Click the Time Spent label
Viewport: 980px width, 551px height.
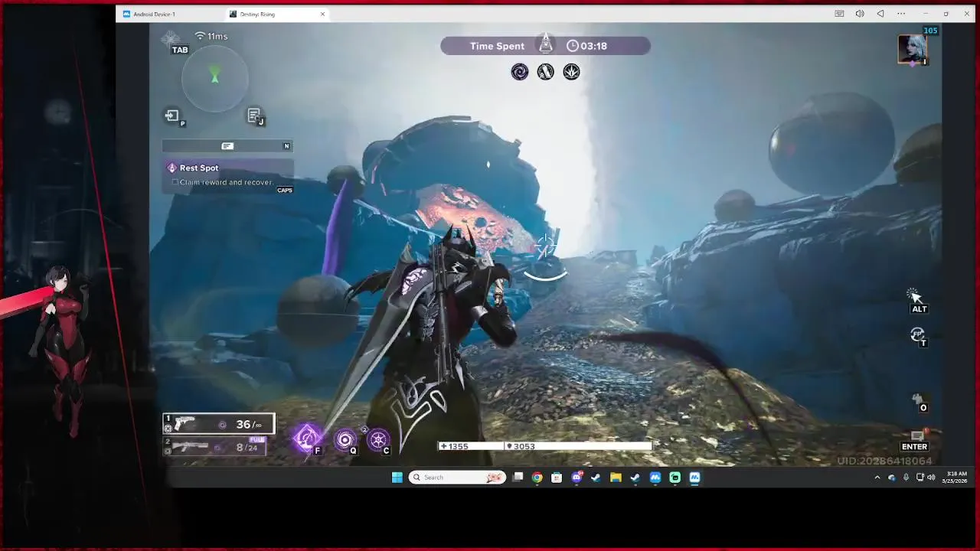click(x=497, y=46)
